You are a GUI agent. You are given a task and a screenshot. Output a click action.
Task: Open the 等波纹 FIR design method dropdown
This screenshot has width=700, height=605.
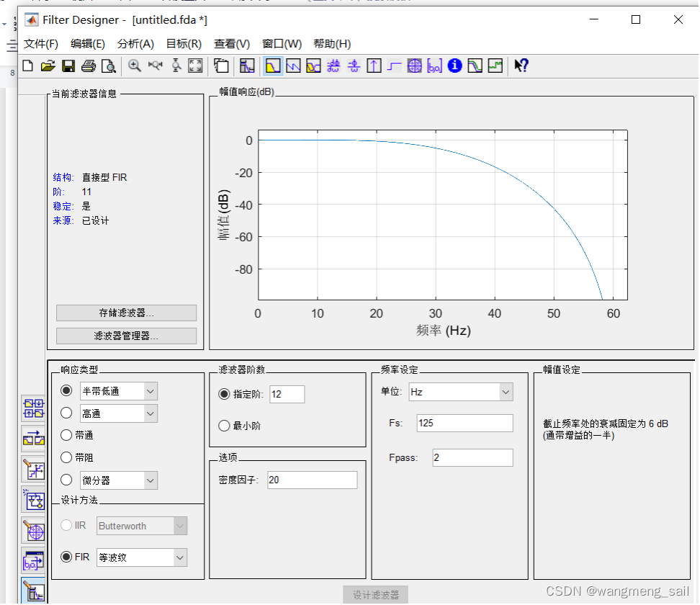point(179,557)
